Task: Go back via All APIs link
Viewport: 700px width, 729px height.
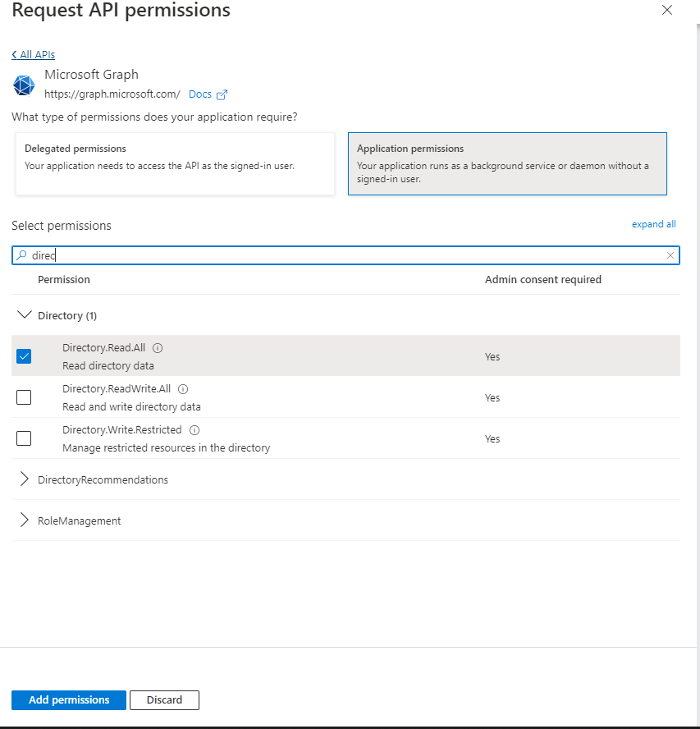Action: point(33,55)
